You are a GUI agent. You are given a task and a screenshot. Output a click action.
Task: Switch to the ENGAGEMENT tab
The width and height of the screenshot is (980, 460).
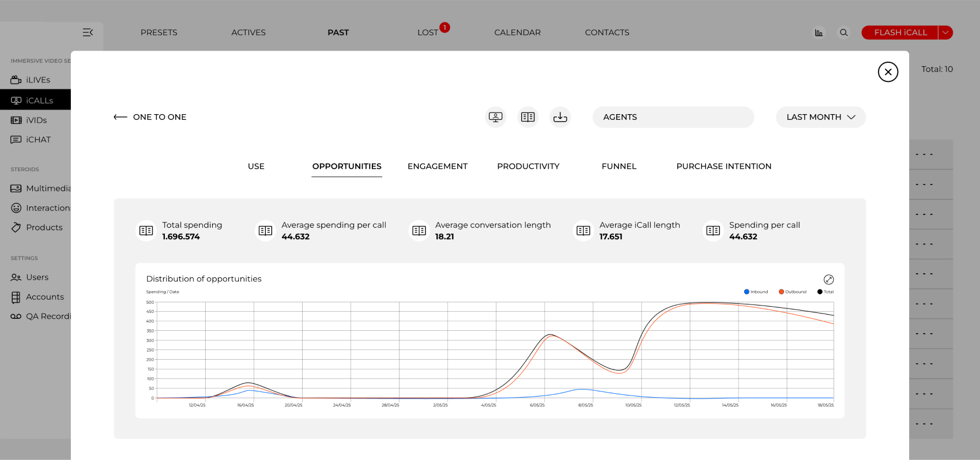(438, 167)
